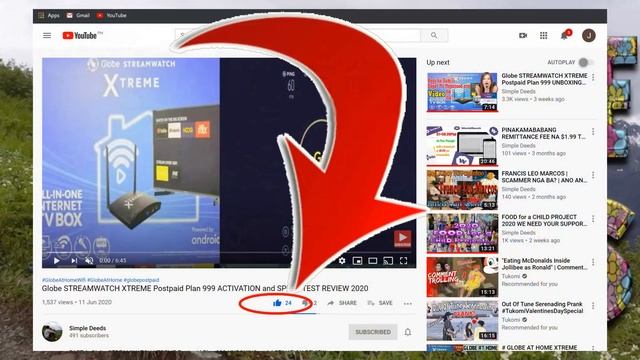Screen dimensions: 640x360
Task: Open FRANCIS LEO MARCOS video thumbnail
Action: pos(462,190)
